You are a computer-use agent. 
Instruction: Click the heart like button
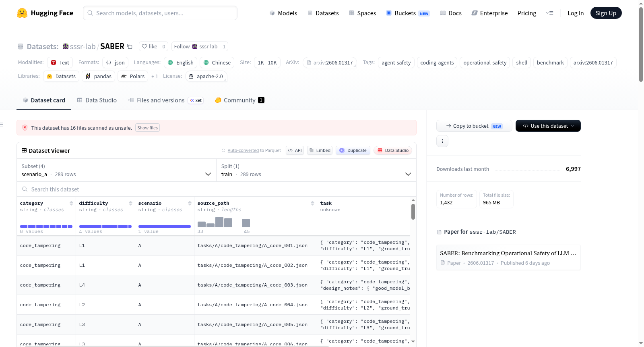tap(149, 46)
